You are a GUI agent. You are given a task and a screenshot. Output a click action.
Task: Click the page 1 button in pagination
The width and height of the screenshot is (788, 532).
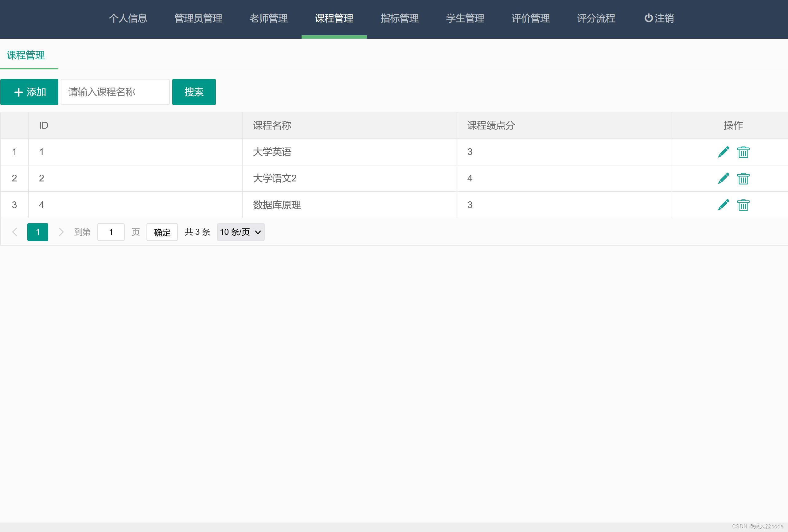tap(37, 232)
